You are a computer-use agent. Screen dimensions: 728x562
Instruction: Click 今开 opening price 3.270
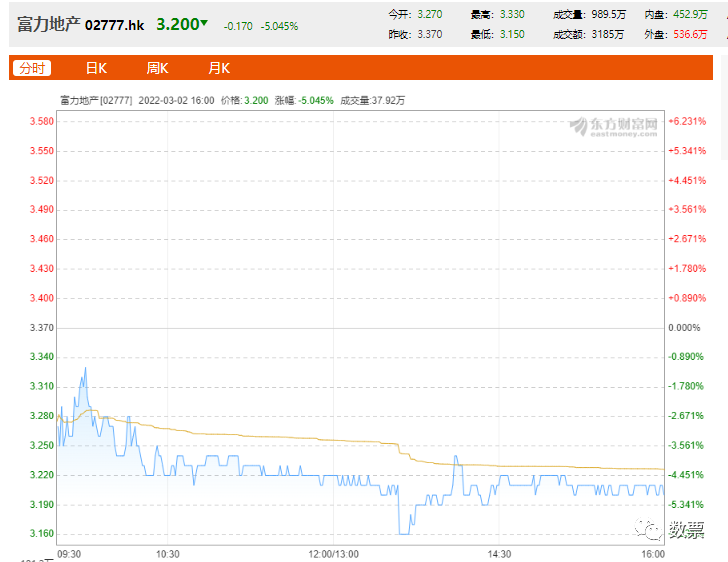[x=430, y=14]
